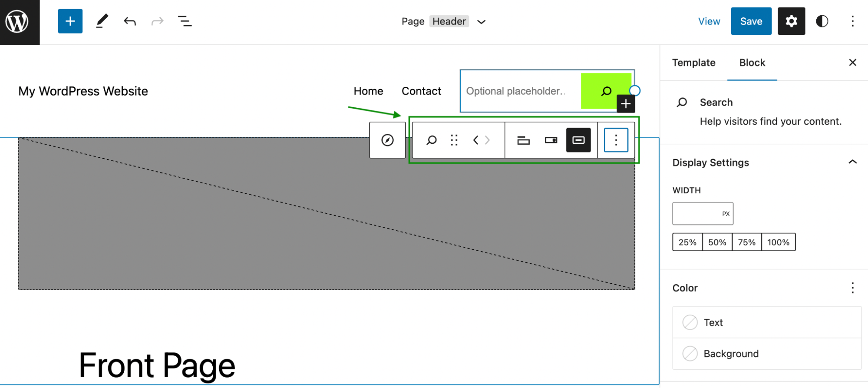Open the Page Header template dropdown
The image size is (868, 388).
(x=482, y=22)
